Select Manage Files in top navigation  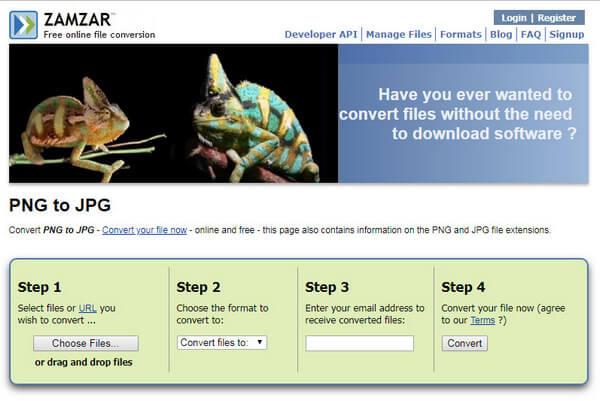399,34
